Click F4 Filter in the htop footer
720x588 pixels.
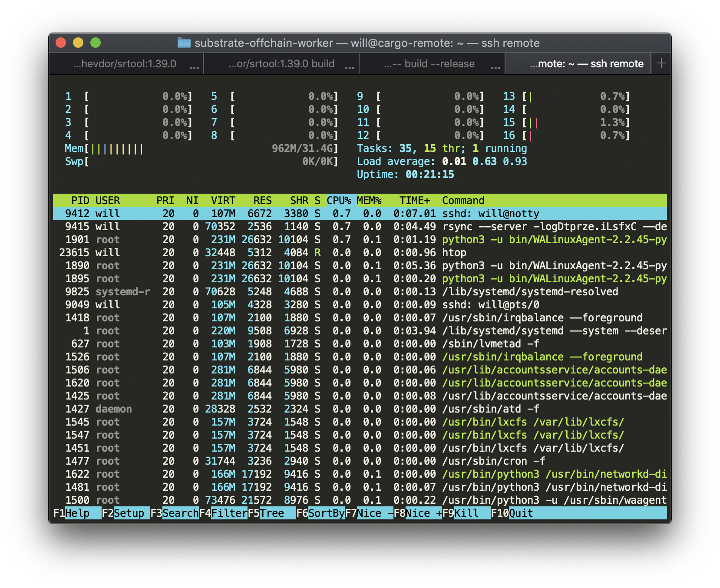[223, 513]
